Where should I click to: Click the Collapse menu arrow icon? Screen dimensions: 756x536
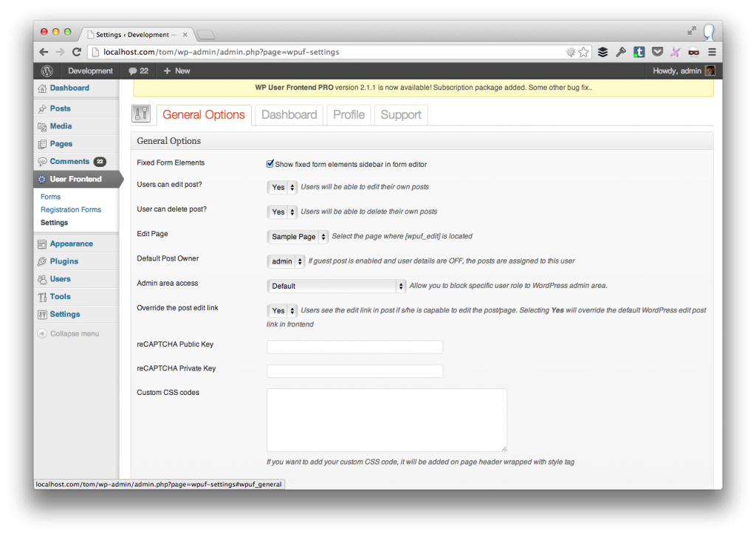click(42, 334)
